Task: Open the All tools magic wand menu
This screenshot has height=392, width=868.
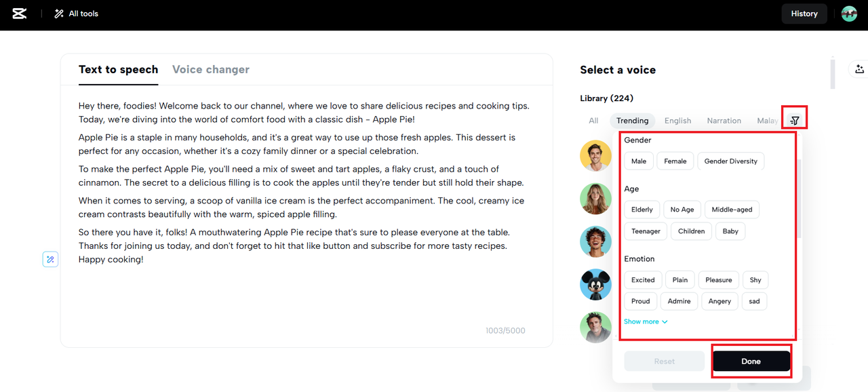Action: (76, 14)
